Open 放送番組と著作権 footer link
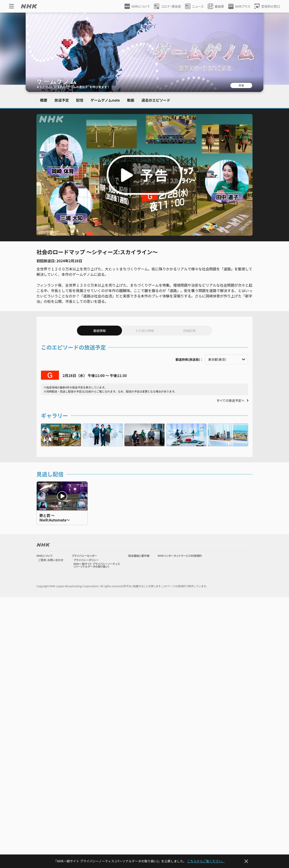 tap(139, 556)
